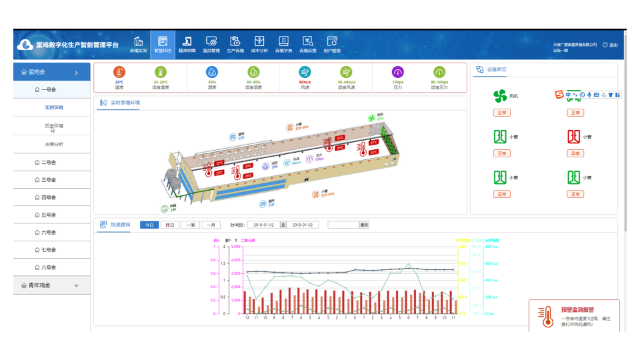Select 三号舍 in the sidebar
640x360 pixels.
pyautogui.click(x=51, y=180)
